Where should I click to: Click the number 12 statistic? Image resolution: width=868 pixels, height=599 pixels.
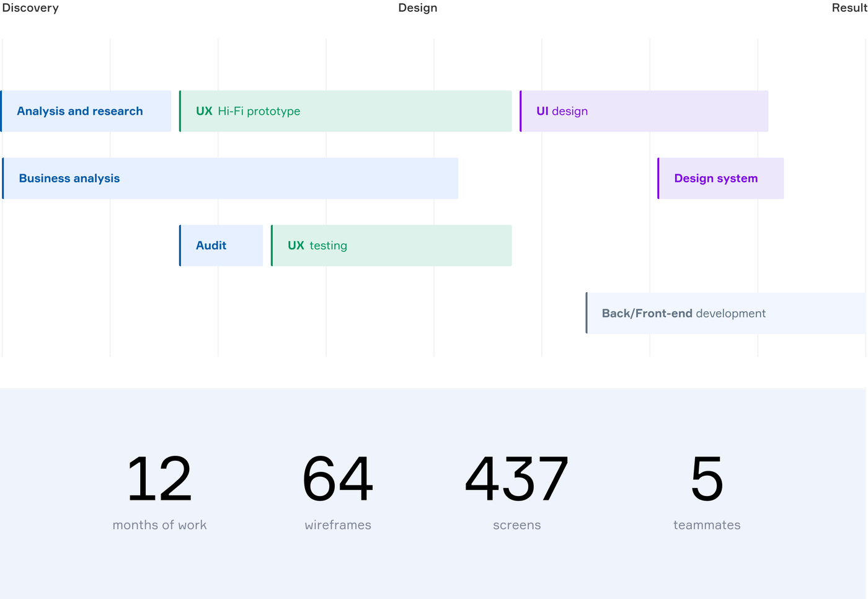click(159, 479)
